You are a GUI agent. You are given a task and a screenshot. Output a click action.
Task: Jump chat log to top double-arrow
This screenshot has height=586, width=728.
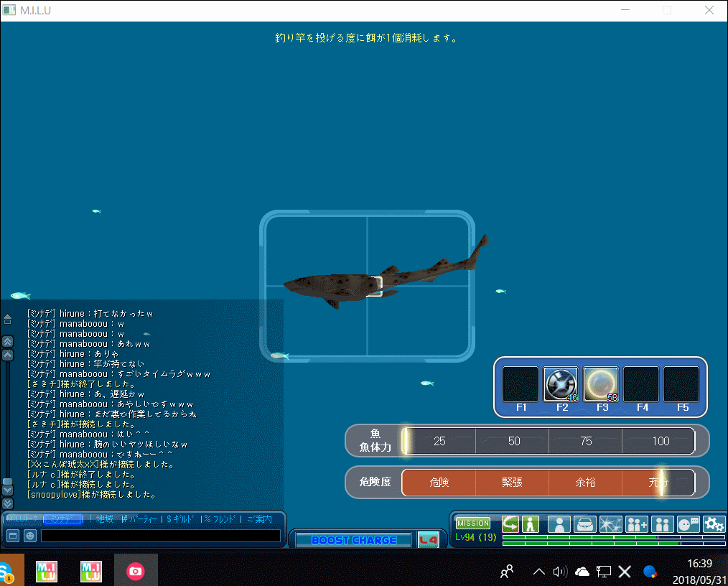[x=8, y=342]
